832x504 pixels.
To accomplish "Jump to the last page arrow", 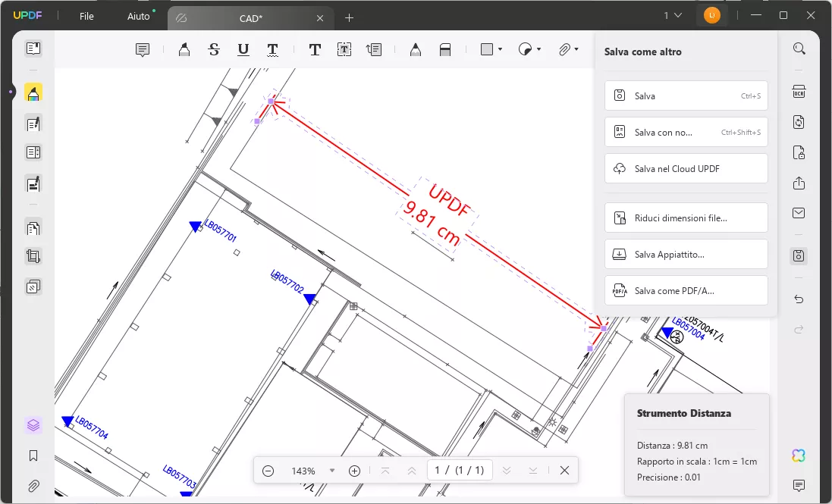I will (533, 471).
